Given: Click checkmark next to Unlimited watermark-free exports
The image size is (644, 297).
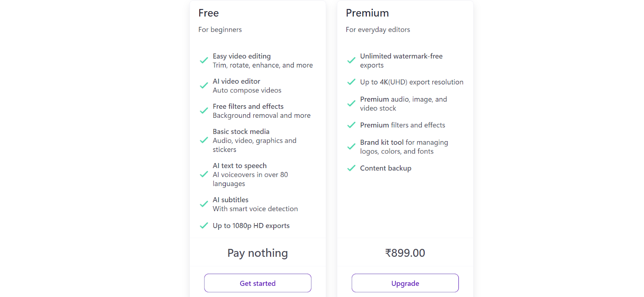Looking at the screenshot, I should click(x=351, y=61).
